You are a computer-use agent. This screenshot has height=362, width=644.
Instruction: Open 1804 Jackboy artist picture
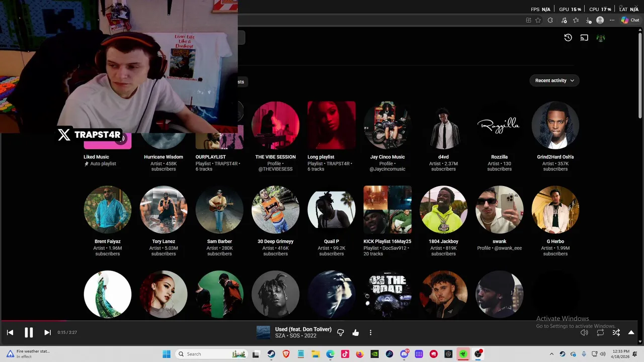tap(443, 210)
